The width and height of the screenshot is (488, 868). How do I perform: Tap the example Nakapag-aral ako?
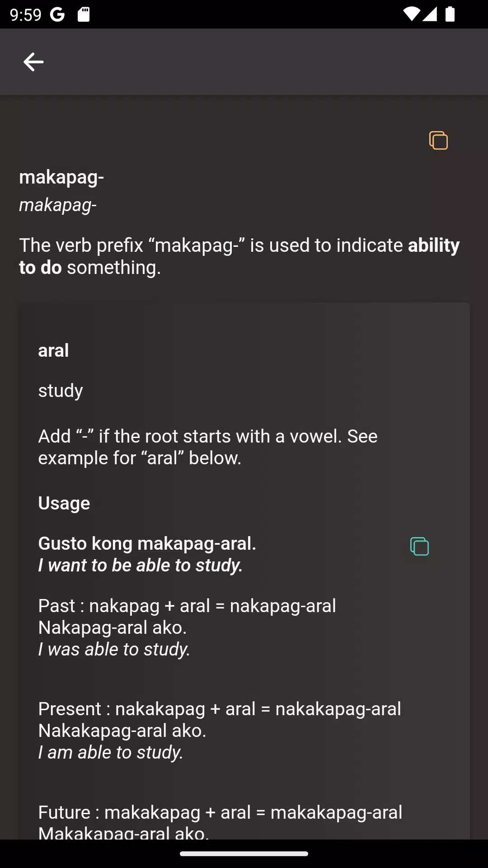coord(113,627)
